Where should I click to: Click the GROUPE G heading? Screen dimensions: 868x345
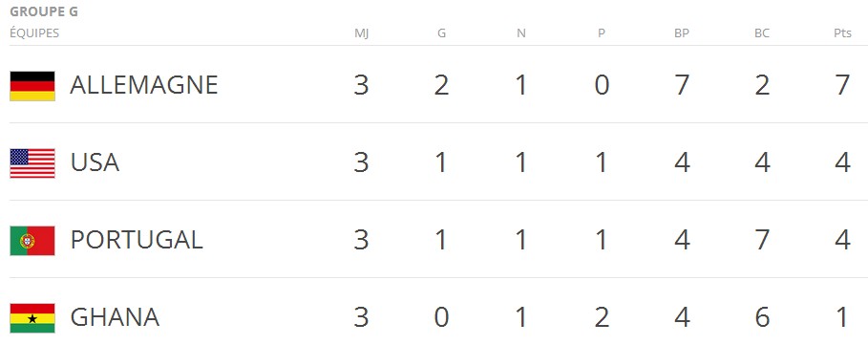click(44, 11)
